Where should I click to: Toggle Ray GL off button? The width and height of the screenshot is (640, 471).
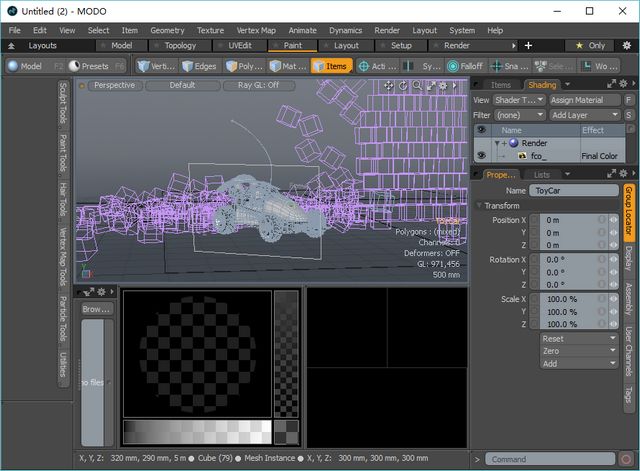[x=258, y=86]
